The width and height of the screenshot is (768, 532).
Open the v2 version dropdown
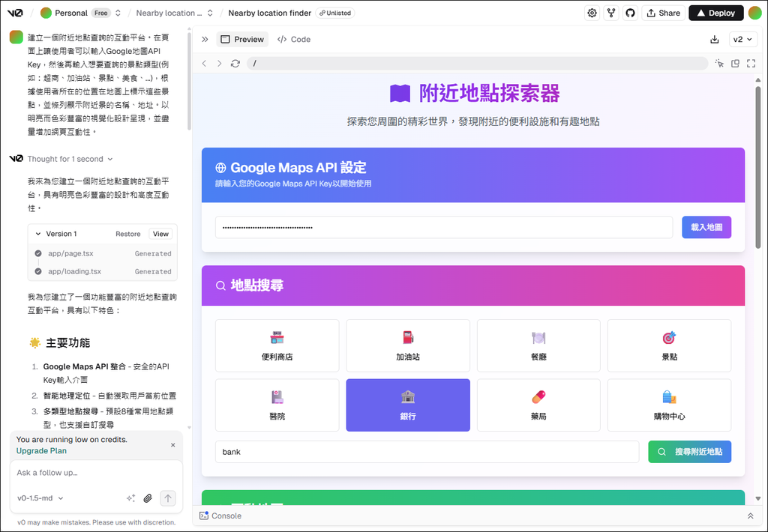(743, 39)
